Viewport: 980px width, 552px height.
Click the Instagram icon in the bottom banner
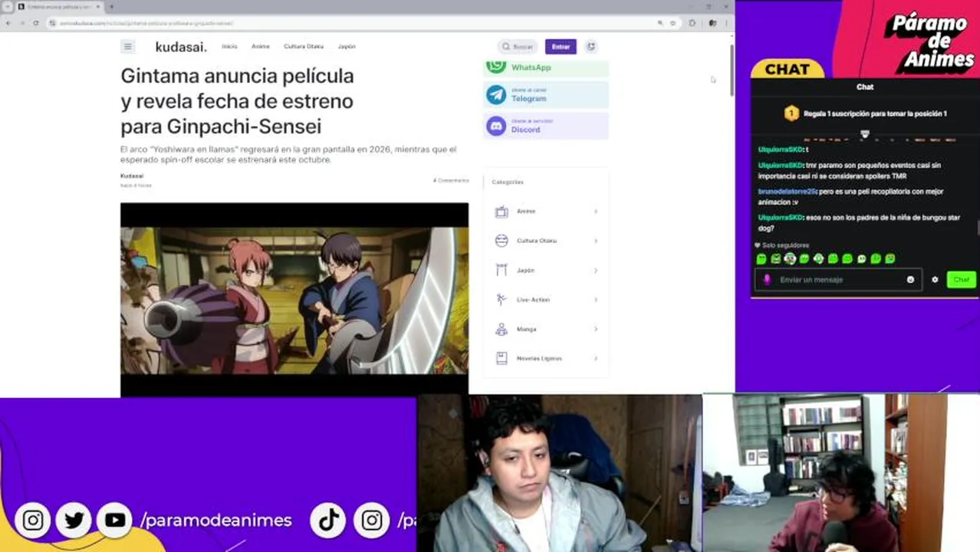click(33, 521)
